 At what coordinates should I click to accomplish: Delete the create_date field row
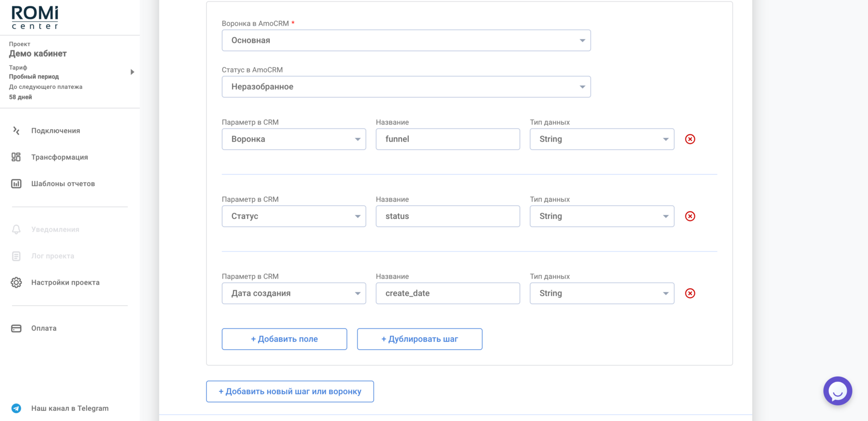click(690, 293)
